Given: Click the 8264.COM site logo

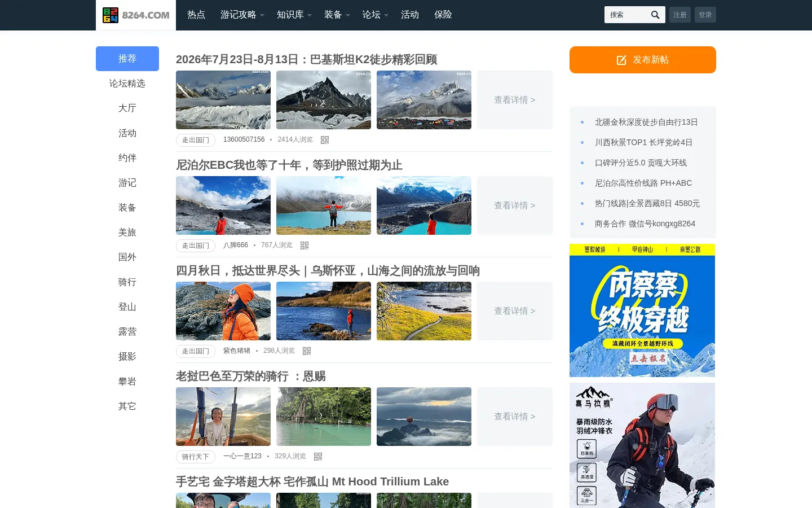Looking at the screenshot, I should coord(136,15).
